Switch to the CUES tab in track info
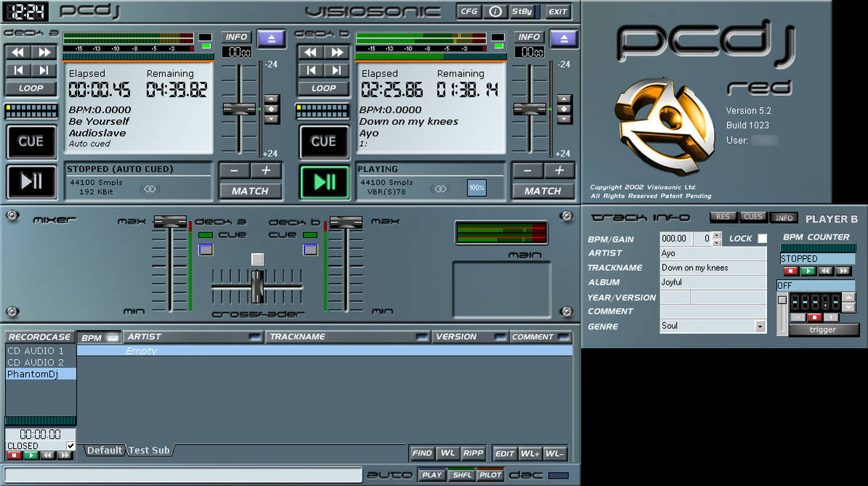 753,217
